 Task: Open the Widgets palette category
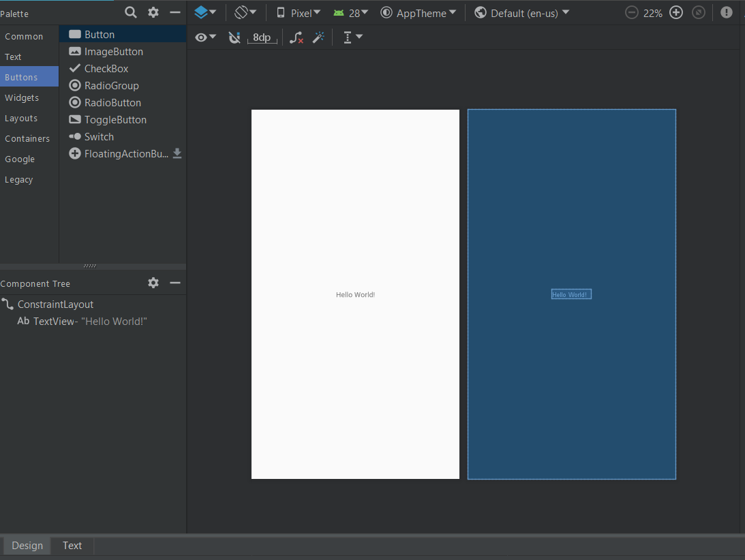pyautogui.click(x=22, y=97)
